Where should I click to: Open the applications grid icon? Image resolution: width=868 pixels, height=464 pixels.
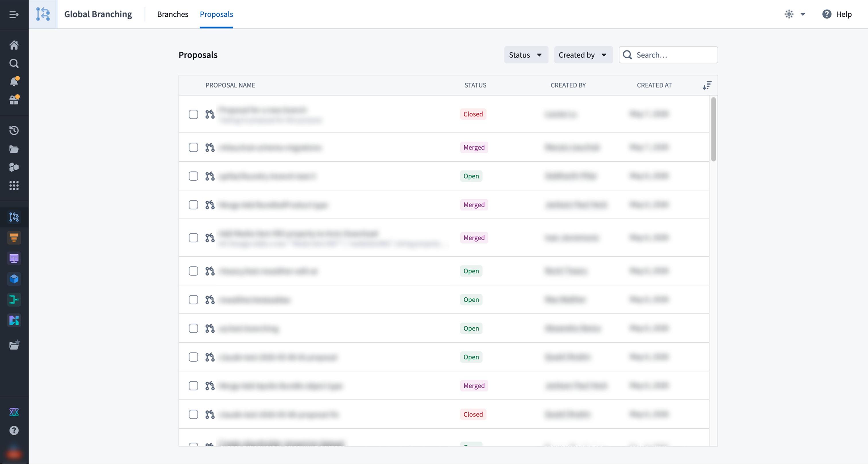click(x=14, y=186)
